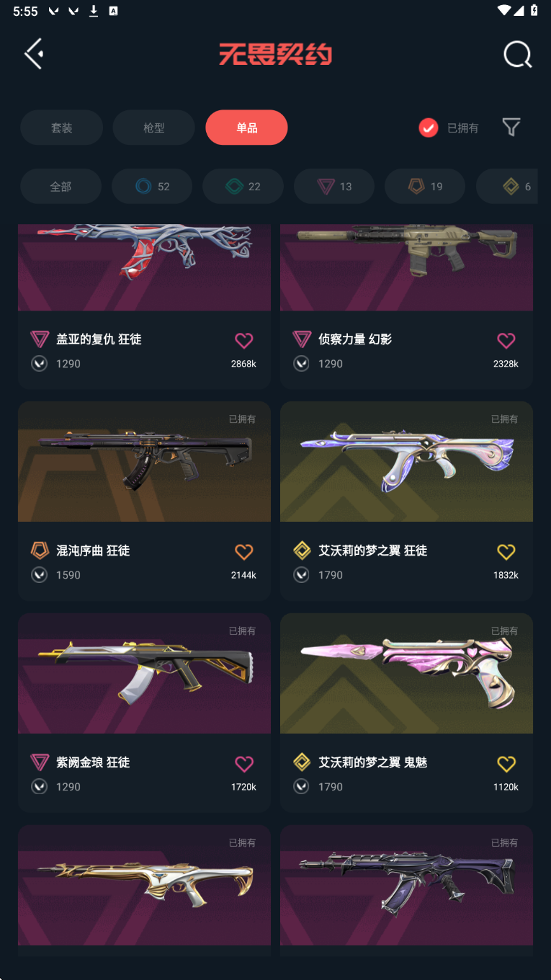The height and width of the screenshot is (980, 551).
Task: Tap heart icon for 紫阙金琅 狂徒
Action: [244, 764]
